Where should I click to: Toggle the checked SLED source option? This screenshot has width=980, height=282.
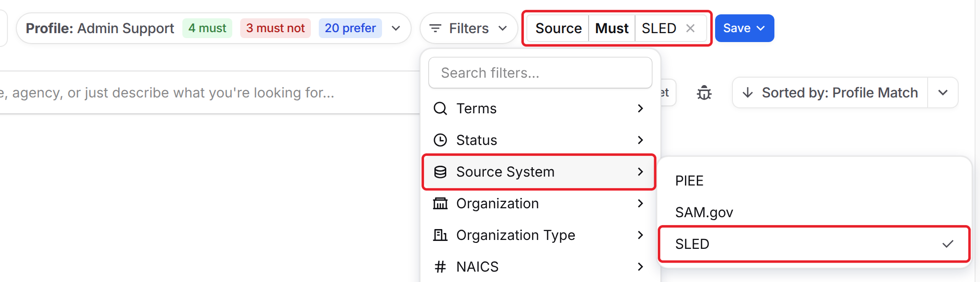(814, 244)
